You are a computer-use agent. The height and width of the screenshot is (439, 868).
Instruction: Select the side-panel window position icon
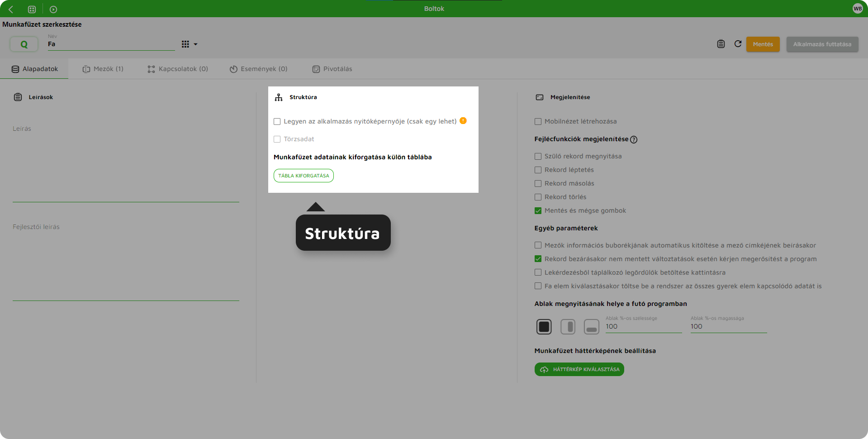point(568,326)
